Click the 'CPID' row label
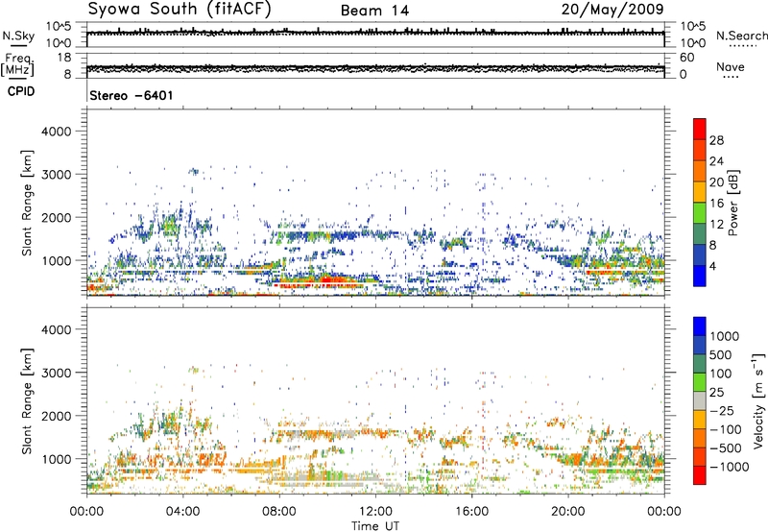Screen dimensions: 768x532 21,91
